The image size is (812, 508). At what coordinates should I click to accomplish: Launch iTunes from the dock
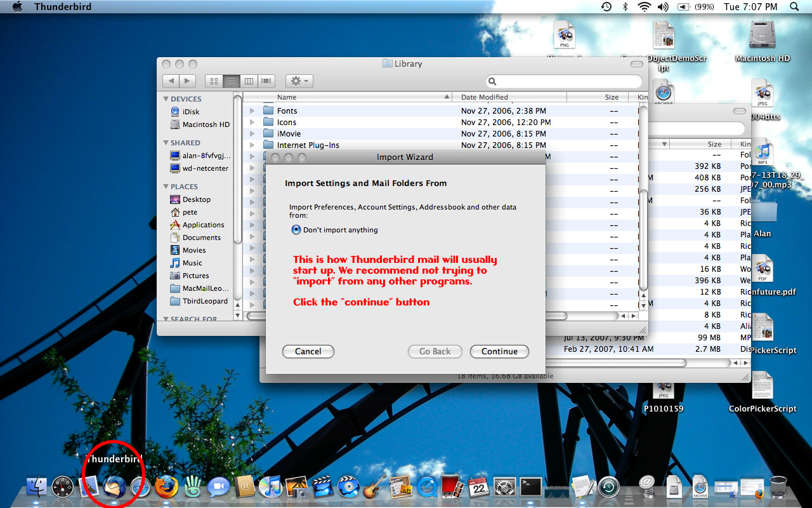point(271,487)
